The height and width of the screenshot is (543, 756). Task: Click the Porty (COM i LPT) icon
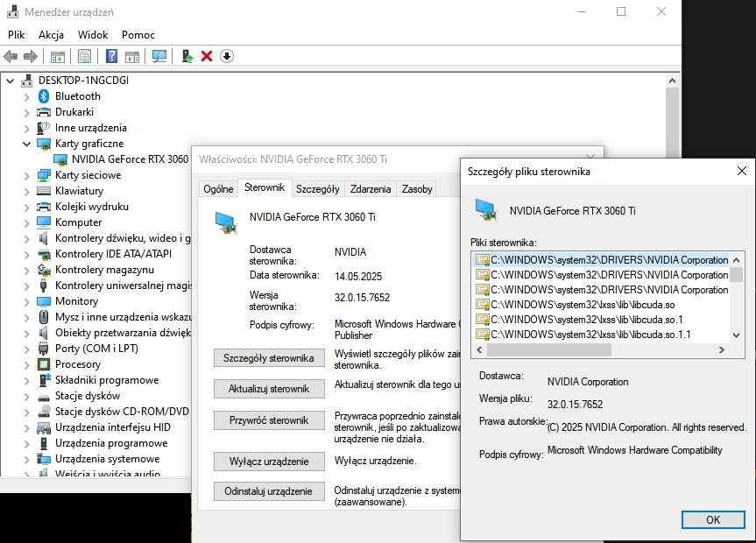(44, 349)
